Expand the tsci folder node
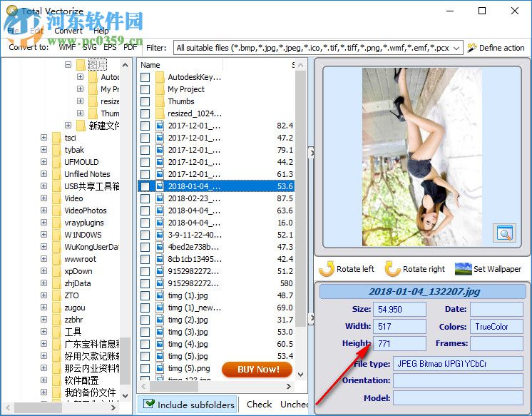 [44, 138]
